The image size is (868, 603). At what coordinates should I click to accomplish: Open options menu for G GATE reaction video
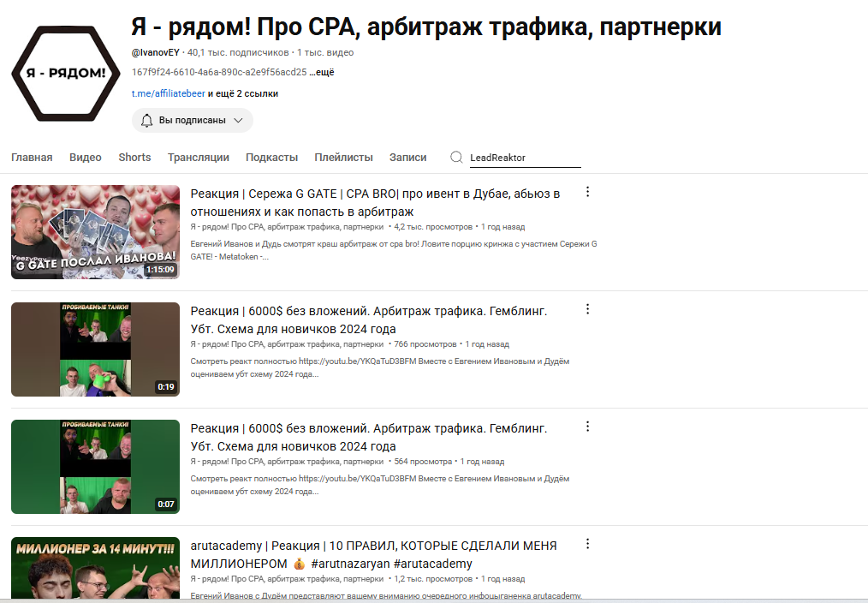coord(587,192)
